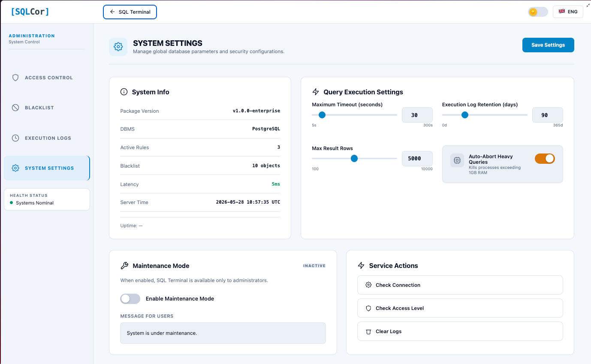Click the lightning icon beside Service Actions
The width and height of the screenshot is (591, 364).
361,265
